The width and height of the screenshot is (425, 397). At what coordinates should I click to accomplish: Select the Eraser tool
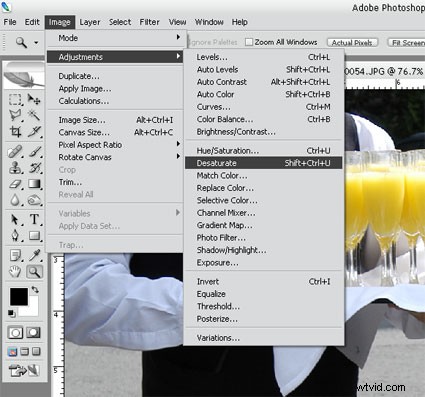[15, 184]
